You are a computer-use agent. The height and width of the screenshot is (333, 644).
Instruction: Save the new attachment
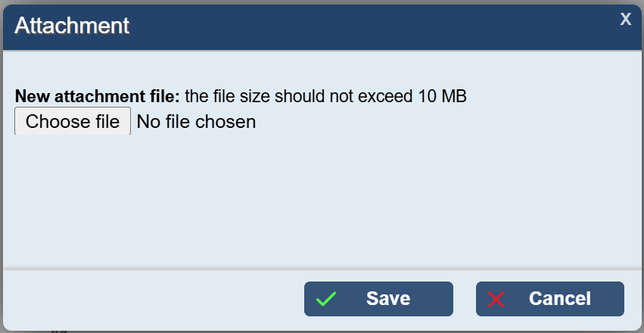pos(378,299)
